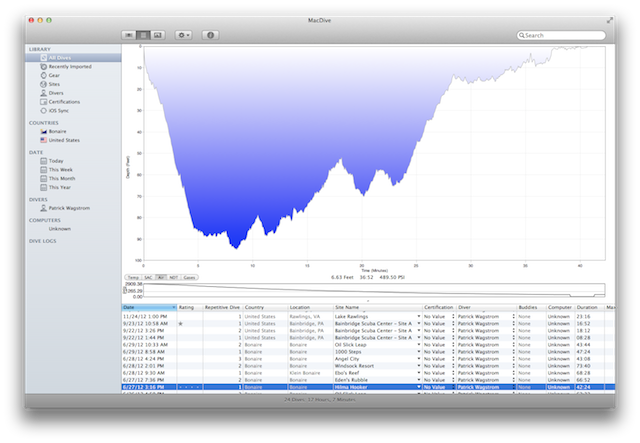Image resolution: width=640 pixels, height=443 pixels.
Task: Click the air pressure mini graph
Action: 374,290
